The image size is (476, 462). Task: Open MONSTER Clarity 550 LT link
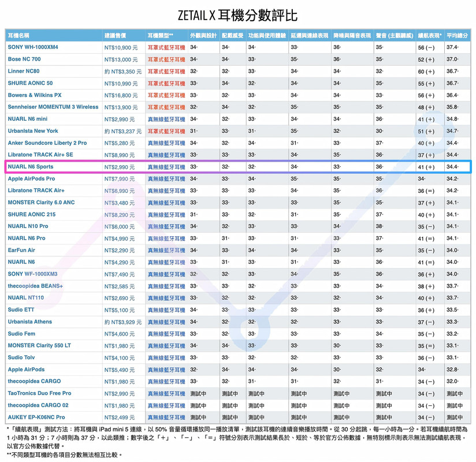(39, 345)
